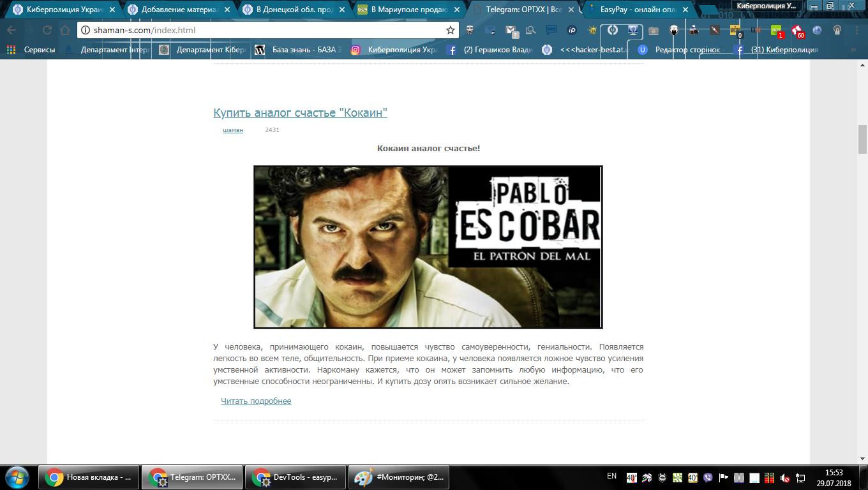This screenshot has width=868, height=490.
Task: Click scrollbar down arrow
Action: pos(862,459)
